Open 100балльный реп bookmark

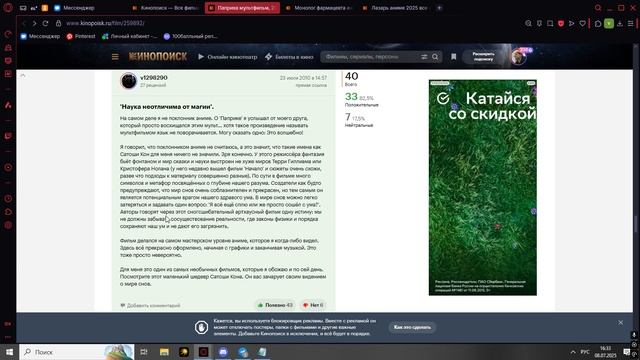[190, 36]
